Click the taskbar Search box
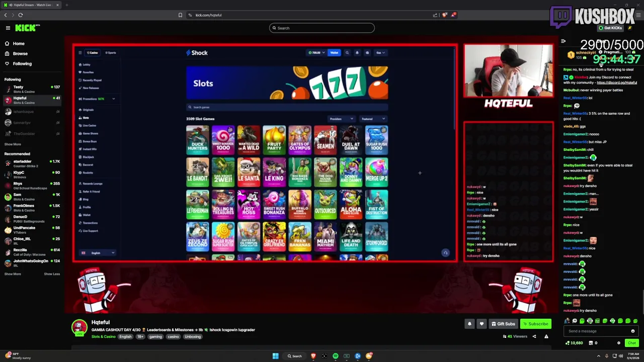 (x=295, y=356)
